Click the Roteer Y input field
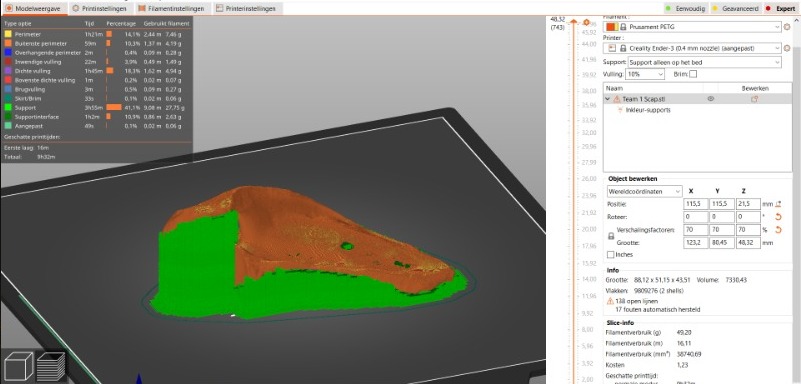 tap(722, 217)
